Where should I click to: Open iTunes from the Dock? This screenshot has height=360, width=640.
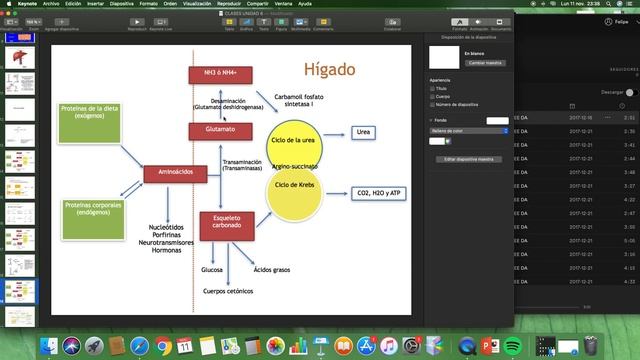click(389, 346)
